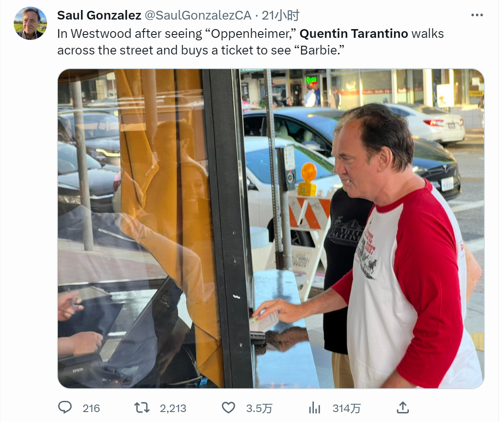Image resolution: width=504 pixels, height=422 pixels.
Task: Click the 216 reply count
Action: point(91,408)
